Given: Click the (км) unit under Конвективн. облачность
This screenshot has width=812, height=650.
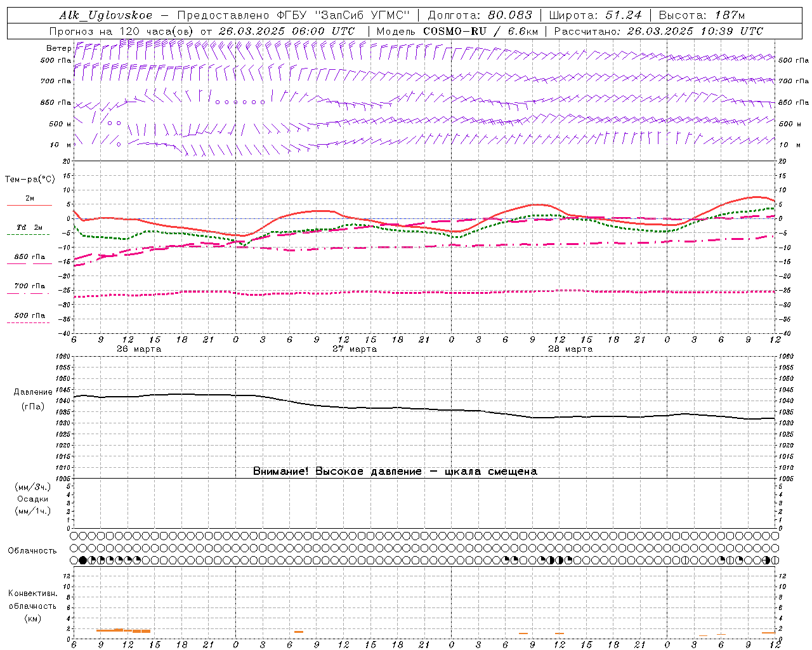Looking at the screenshot, I should point(32,618).
